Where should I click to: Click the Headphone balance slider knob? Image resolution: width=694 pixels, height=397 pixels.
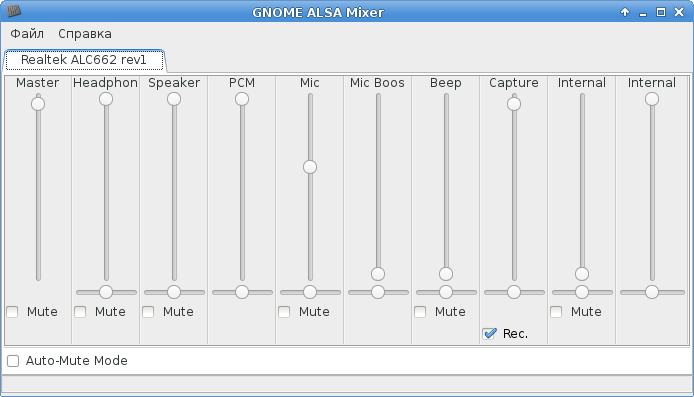(x=106, y=292)
